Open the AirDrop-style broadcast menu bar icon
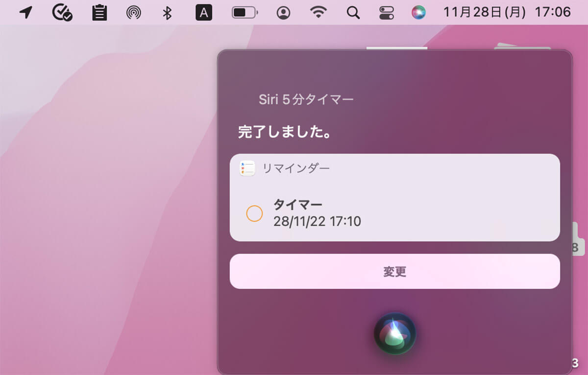Viewport: 588px width, 375px height. pyautogui.click(x=133, y=12)
